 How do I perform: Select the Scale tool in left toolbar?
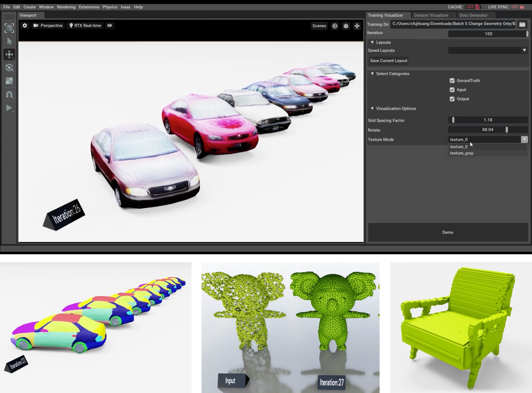9,81
